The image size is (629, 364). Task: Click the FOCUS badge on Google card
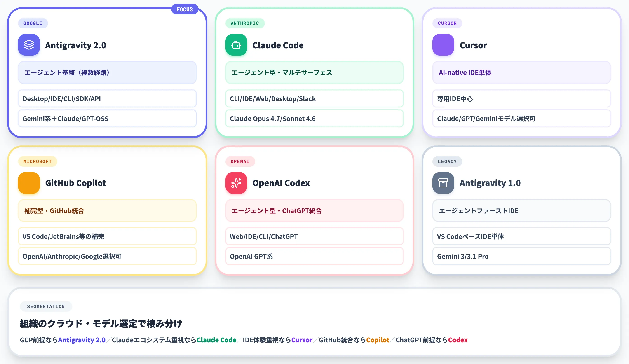[185, 9]
